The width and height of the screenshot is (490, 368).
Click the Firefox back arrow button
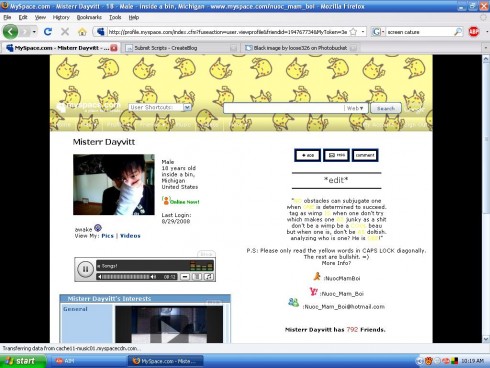pos(10,32)
